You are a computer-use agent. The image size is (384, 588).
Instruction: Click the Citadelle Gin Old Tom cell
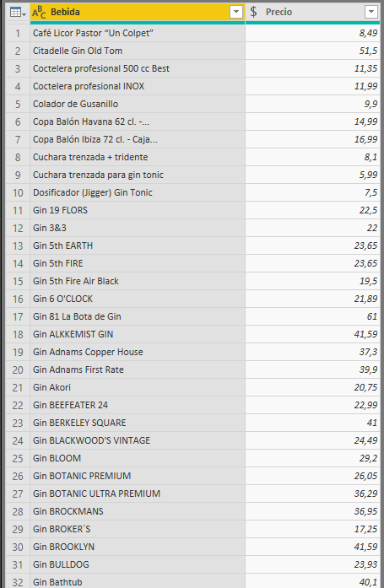(x=138, y=51)
